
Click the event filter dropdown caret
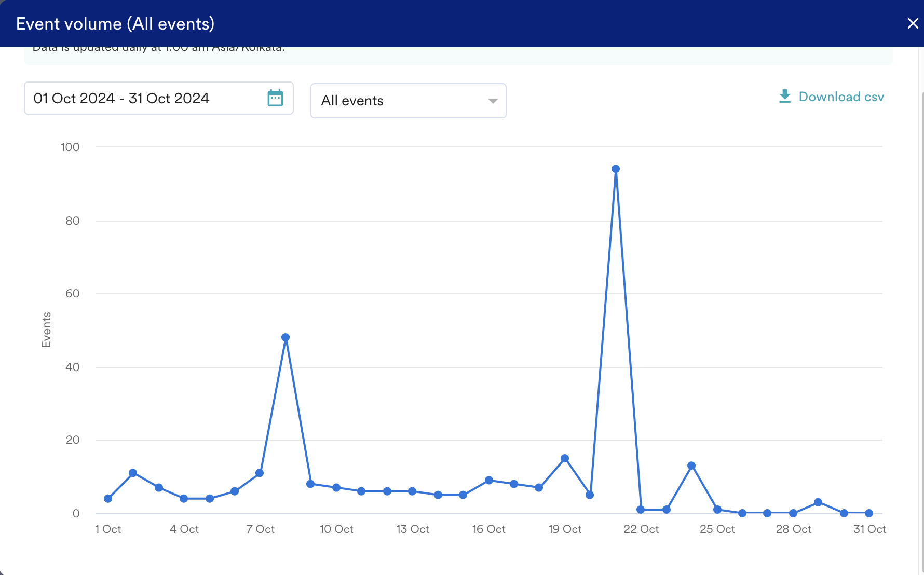[x=493, y=101]
